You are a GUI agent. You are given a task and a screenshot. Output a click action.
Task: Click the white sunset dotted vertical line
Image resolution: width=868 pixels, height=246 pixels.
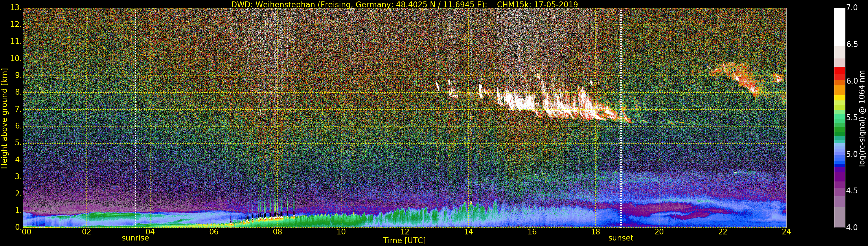pos(621,118)
